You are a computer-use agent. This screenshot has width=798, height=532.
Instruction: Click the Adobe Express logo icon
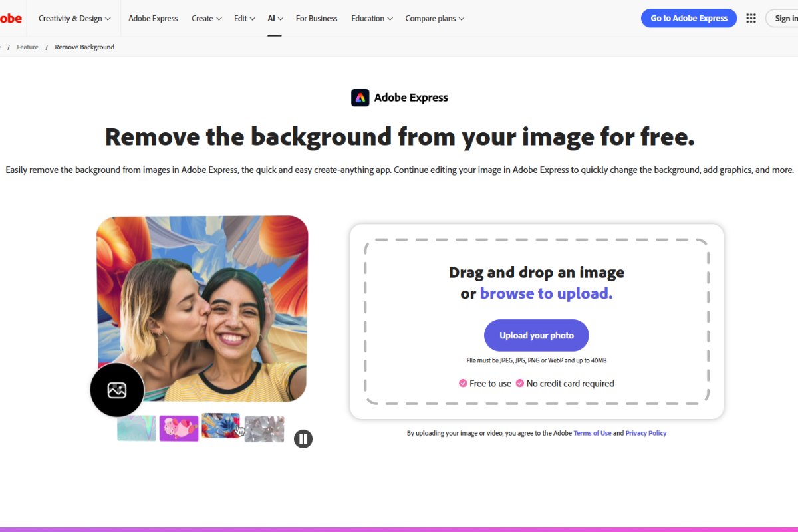pos(360,98)
